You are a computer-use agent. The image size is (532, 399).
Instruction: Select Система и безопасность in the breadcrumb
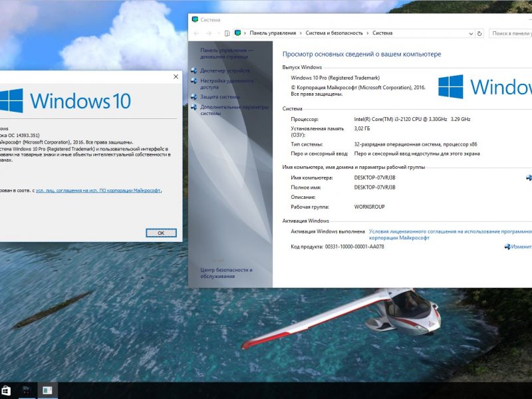[x=334, y=33]
